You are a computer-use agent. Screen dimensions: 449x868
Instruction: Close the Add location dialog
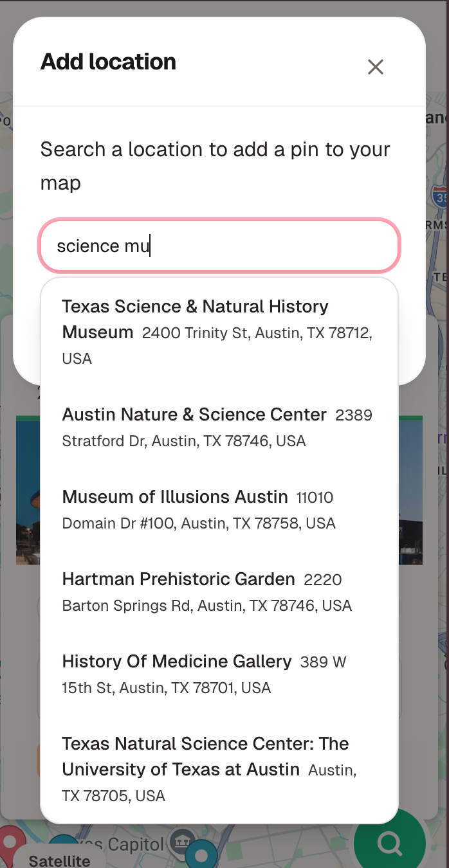click(375, 67)
